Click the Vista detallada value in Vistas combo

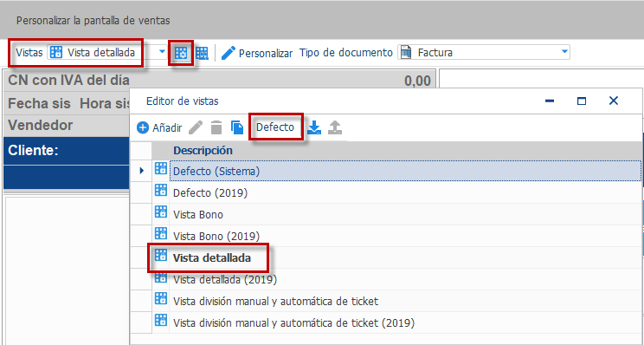click(x=101, y=53)
